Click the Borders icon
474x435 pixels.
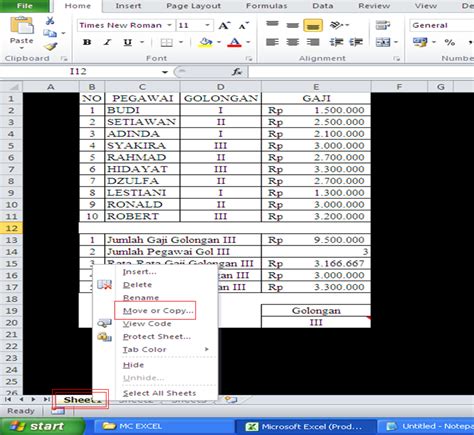pos(166,42)
